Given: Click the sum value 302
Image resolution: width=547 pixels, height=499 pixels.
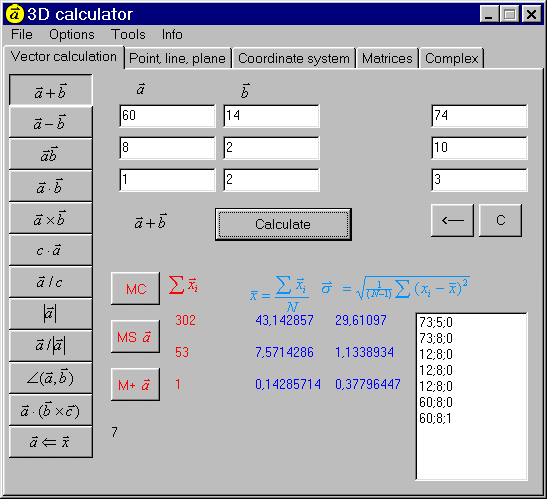Looking at the screenshot, I should pos(185,320).
